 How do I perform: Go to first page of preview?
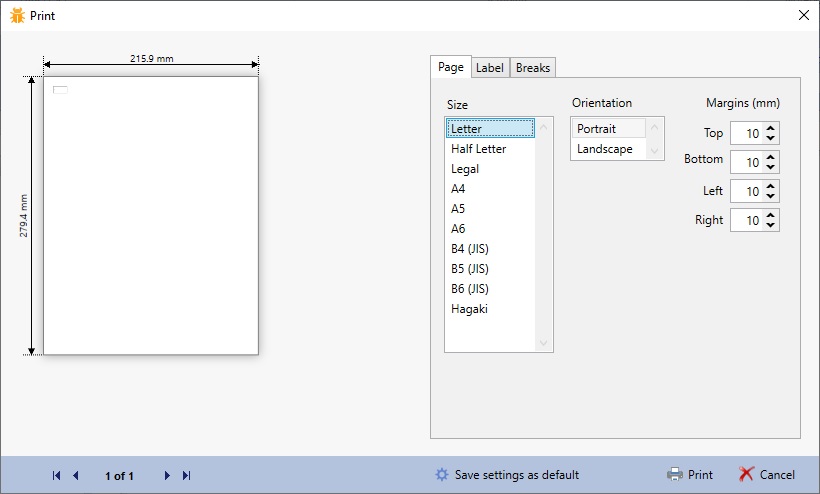click(x=56, y=476)
